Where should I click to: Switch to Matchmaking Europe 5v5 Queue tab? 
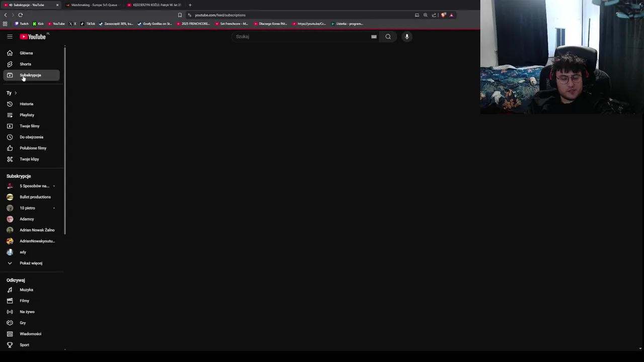[x=94, y=5]
